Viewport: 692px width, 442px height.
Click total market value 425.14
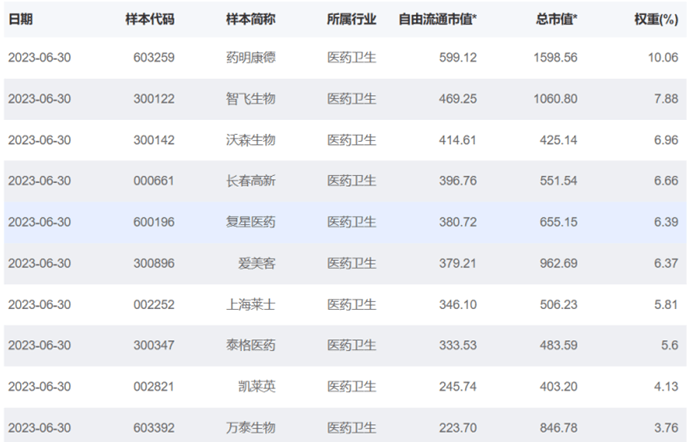pos(559,140)
